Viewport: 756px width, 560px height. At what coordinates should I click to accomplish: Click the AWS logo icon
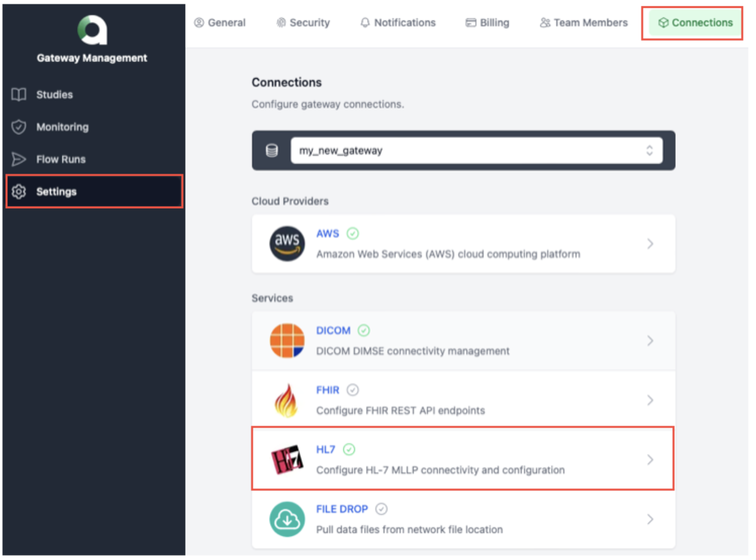click(287, 243)
